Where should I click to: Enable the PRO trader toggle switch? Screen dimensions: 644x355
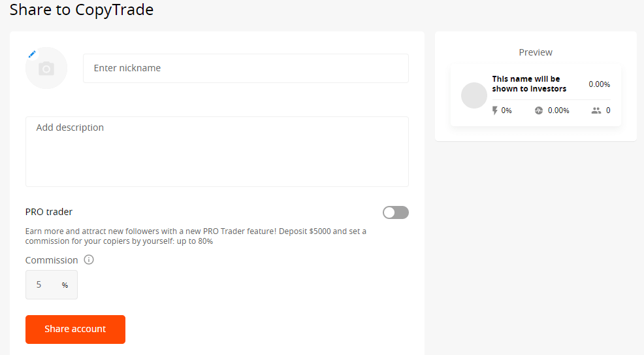(x=395, y=212)
